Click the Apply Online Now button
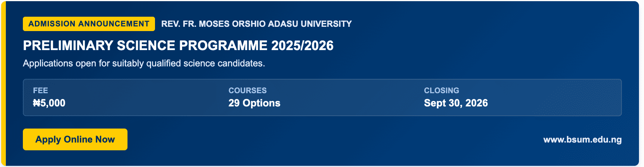The height and width of the screenshot is (167, 644). pyautogui.click(x=75, y=139)
